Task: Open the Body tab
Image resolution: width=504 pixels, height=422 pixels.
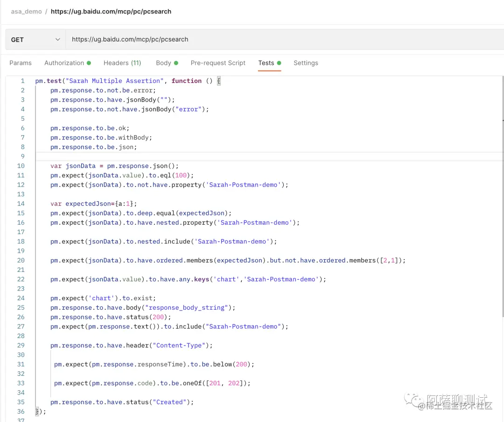Action: [x=167, y=63]
